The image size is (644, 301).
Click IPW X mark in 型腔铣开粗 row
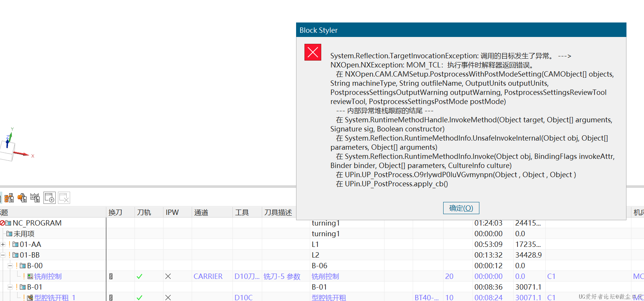tap(168, 298)
